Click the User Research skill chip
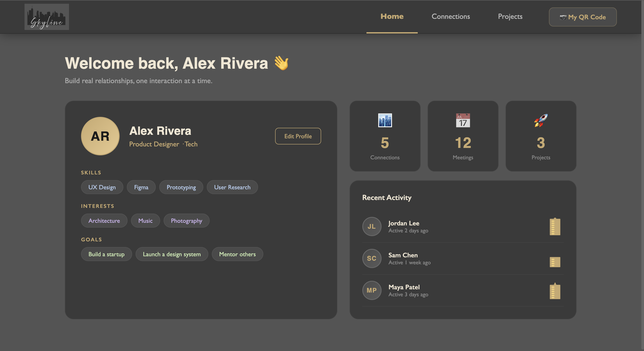This screenshot has height=351, width=644. click(x=232, y=187)
